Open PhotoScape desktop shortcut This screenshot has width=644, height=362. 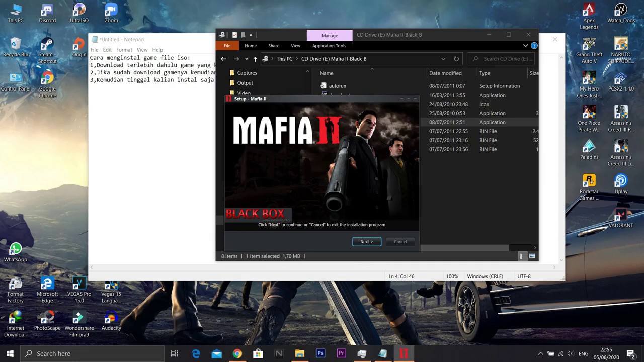pos(47,321)
